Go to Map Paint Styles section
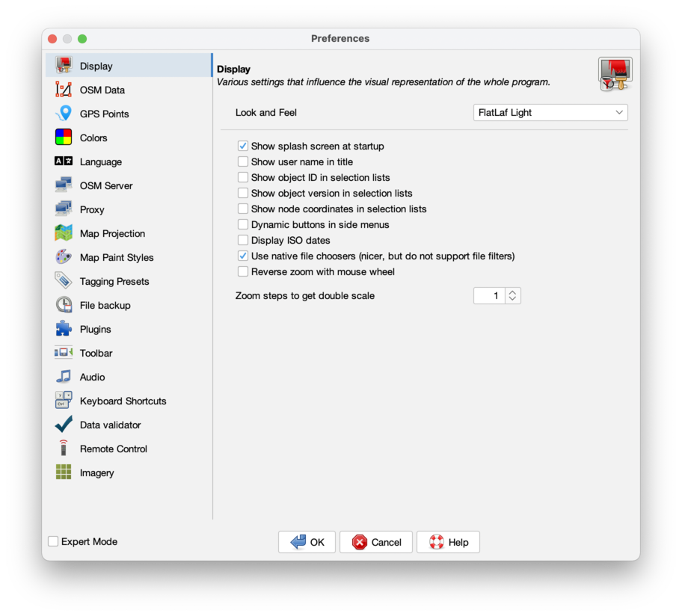 116,257
